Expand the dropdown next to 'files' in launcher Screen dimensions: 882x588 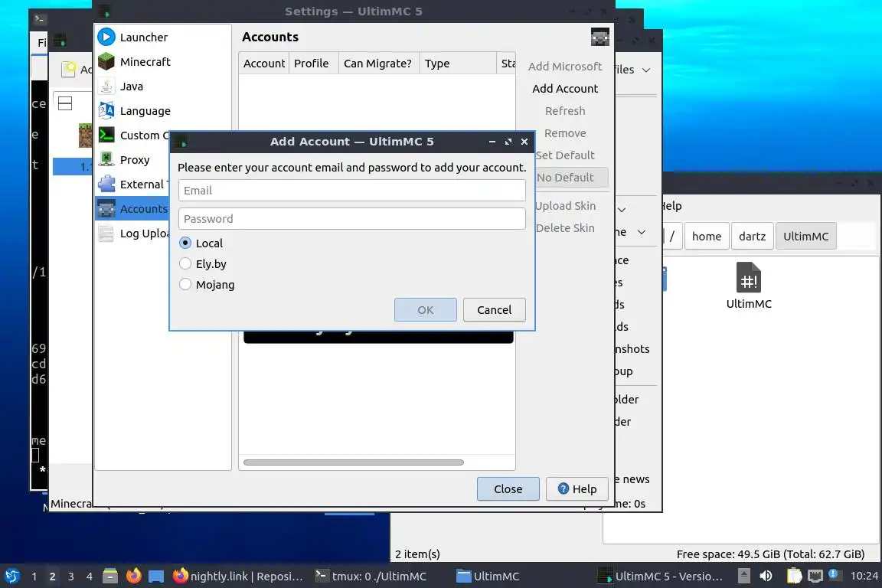point(646,70)
